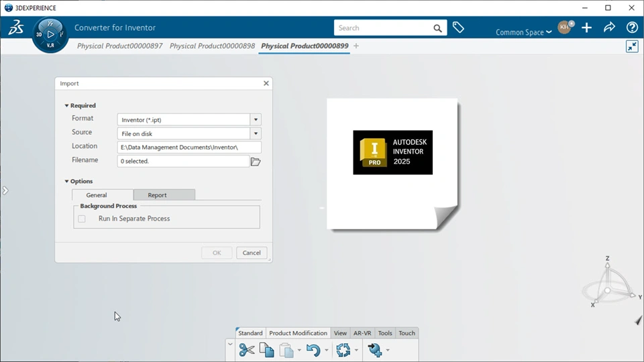644x362 pixels.
Task: Switch to the Report options tab
Action: [x=164, y=195]
